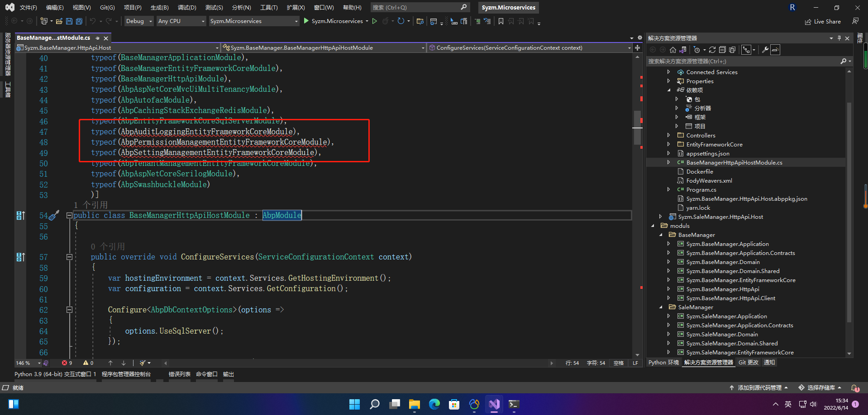868x415 pixels.
Task: Sync with active document refresh icon
Action: (712, 50)
